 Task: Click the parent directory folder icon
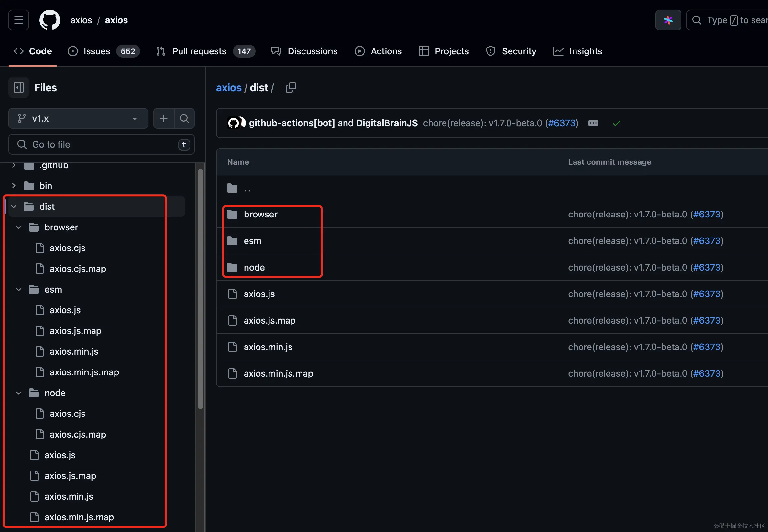pos(232,188)
